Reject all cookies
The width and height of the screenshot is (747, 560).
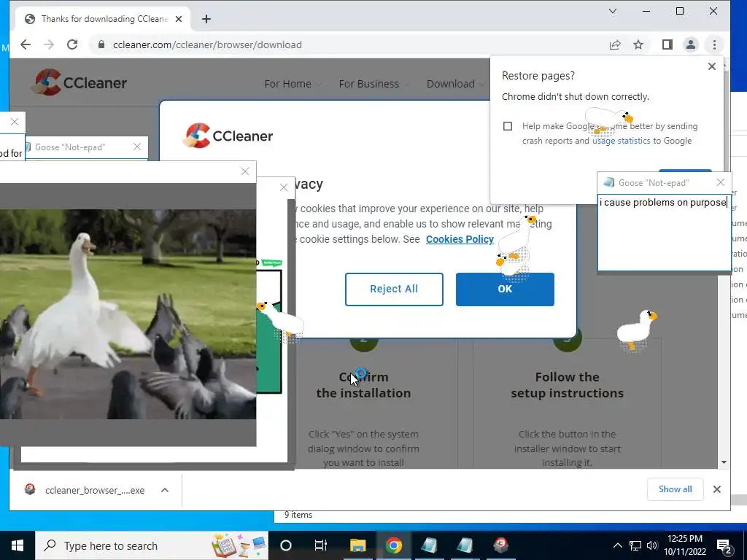pos(394,289)
